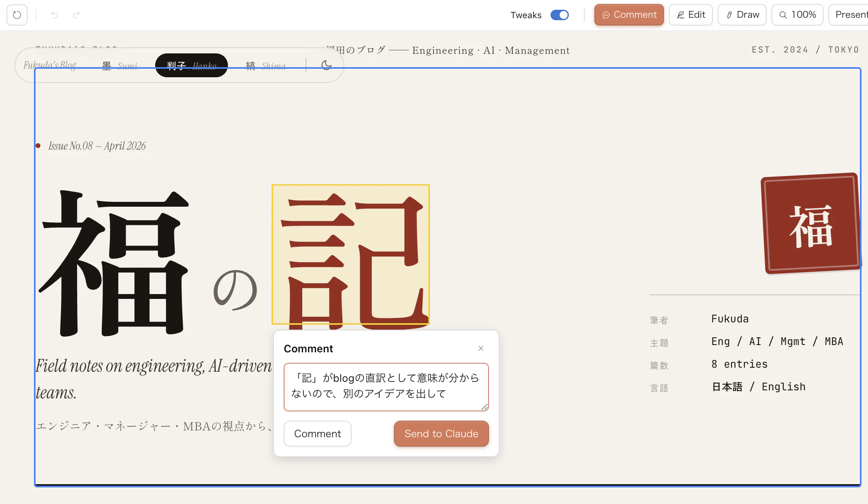Image resolution: width=868 pixels, height=504 pixels.
Task: Click the Comment speech-bubble icon
Action: pyautogui.click(x=606, y=15)
